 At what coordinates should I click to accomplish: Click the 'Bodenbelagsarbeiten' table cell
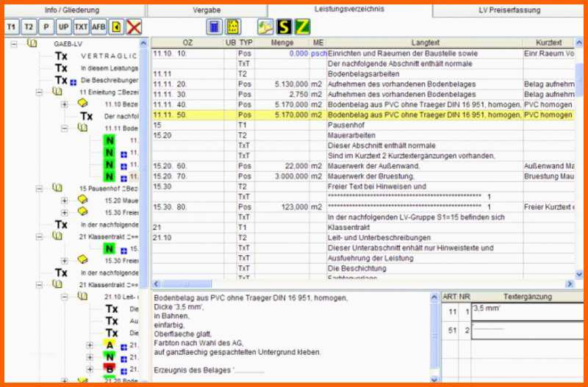425,74
